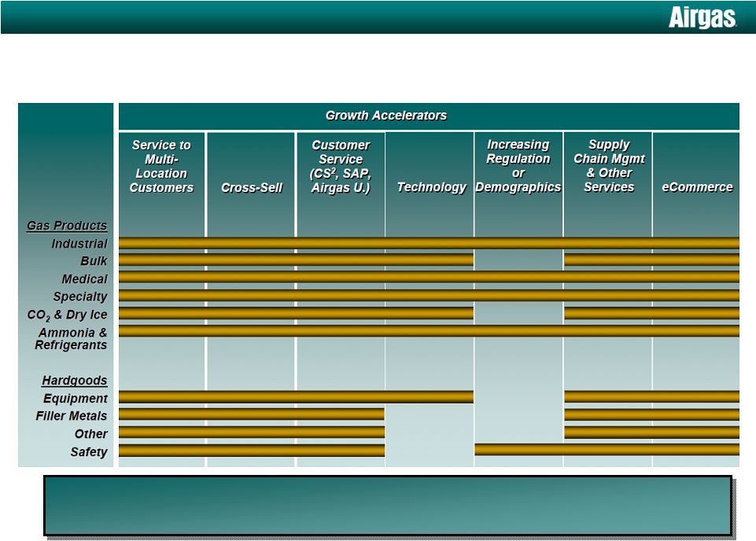Viewport: 756px width, 541px height.
Task: Click the "Service to Multi-Location Customers" column heading
Action: click(161, 166)
